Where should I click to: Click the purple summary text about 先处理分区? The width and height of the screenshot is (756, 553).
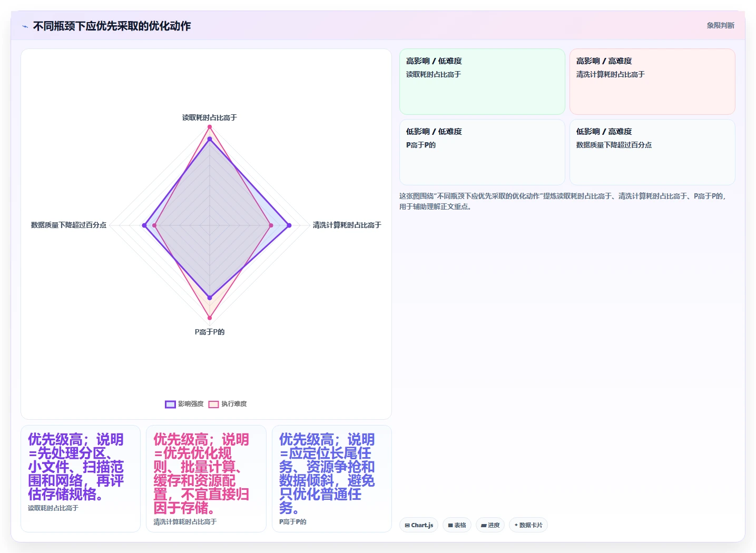(76, 467)
